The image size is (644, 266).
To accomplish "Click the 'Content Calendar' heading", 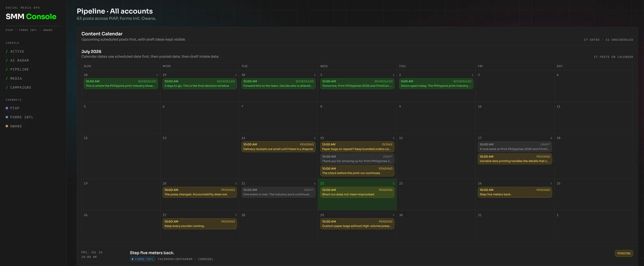I will (x=102, y=34).
